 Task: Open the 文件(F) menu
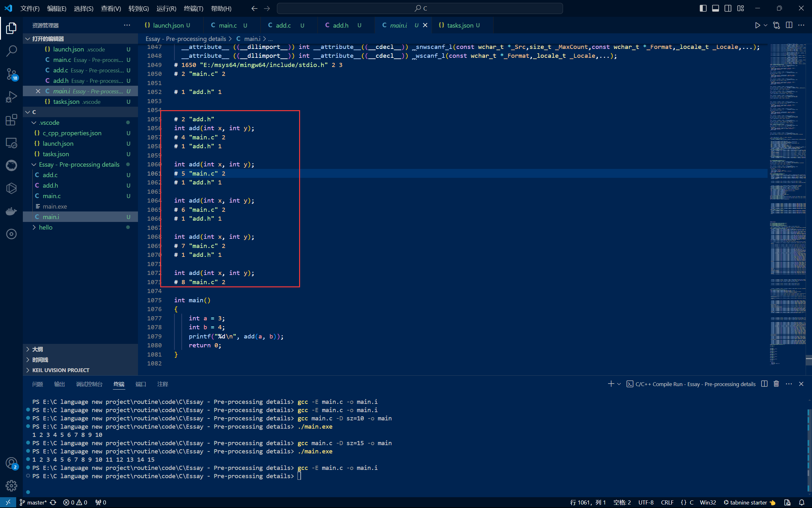coord(30,8)
